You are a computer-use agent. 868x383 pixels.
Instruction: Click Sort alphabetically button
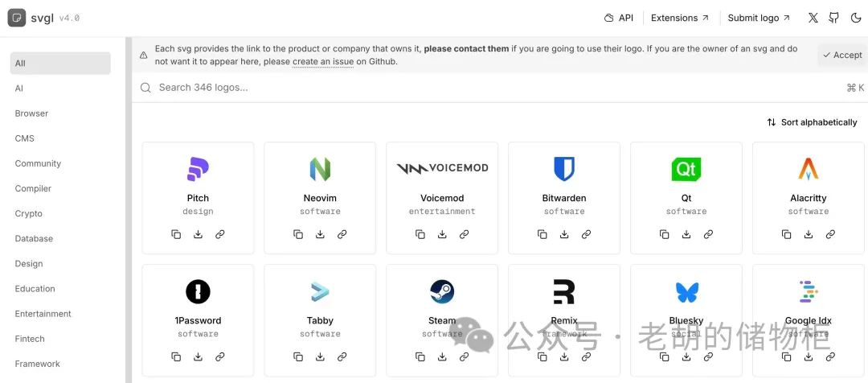(812, 122)
